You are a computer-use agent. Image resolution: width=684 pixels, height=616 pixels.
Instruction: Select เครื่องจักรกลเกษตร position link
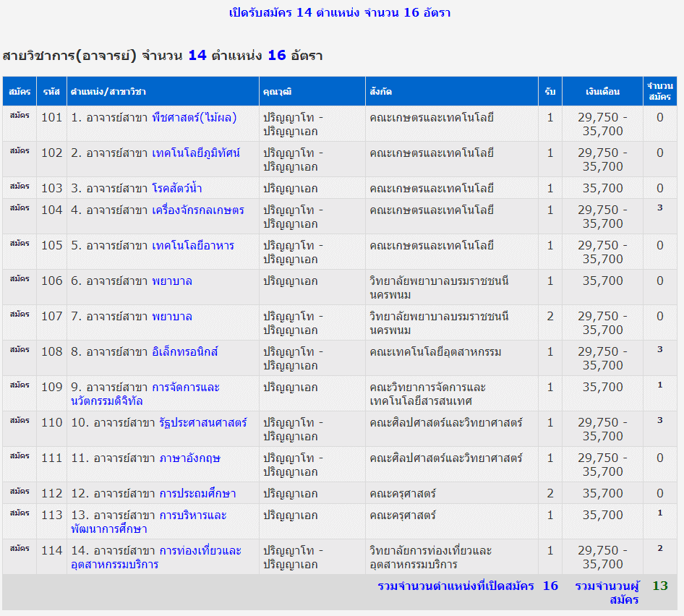[198, 210]
